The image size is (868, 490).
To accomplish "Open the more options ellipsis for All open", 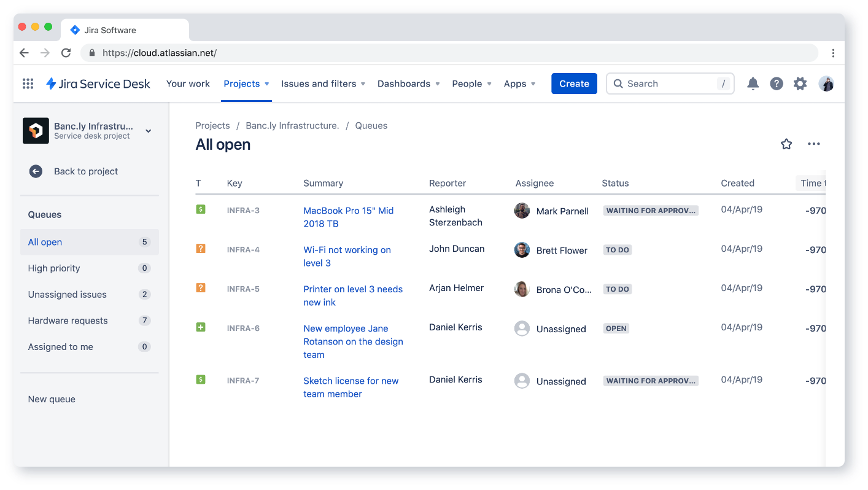I will pyautogui.click(x=814, y=144).
